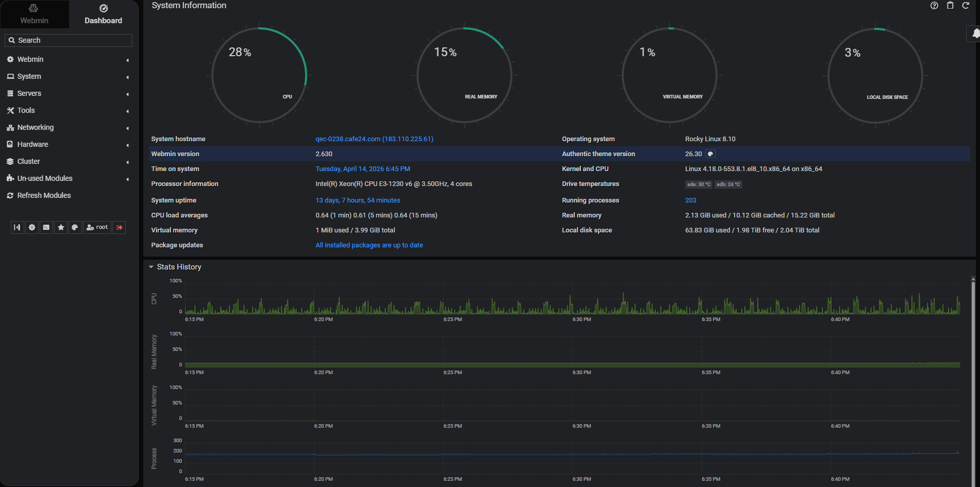
Task: Toggle the night mode button
Action: 32,227
